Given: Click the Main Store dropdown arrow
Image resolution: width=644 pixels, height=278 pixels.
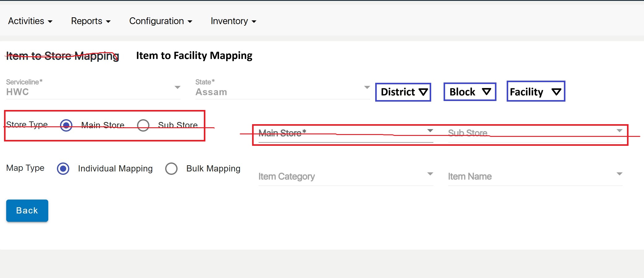Looking at the screenshot, I should 430,131.
